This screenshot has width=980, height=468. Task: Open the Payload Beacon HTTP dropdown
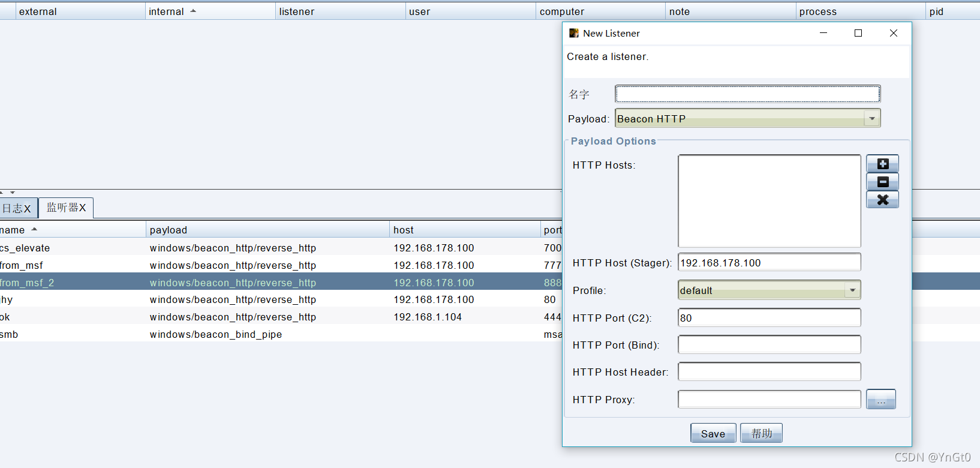pyautogui.click(x=747, y=118)
